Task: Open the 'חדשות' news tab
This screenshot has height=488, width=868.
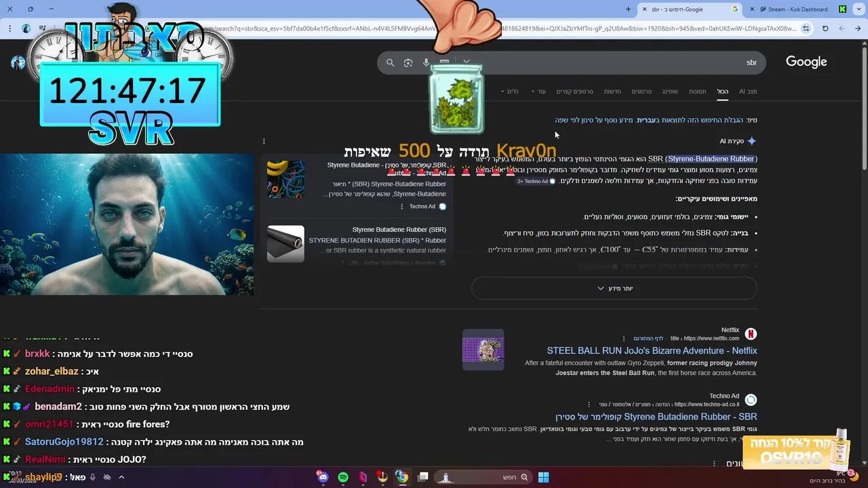Action: tap(612, 91)
